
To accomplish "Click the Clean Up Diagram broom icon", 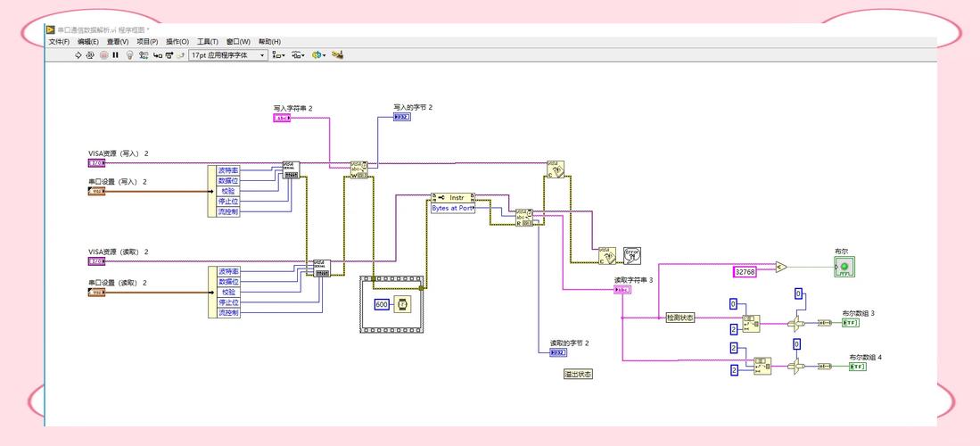I will (337, 55).
